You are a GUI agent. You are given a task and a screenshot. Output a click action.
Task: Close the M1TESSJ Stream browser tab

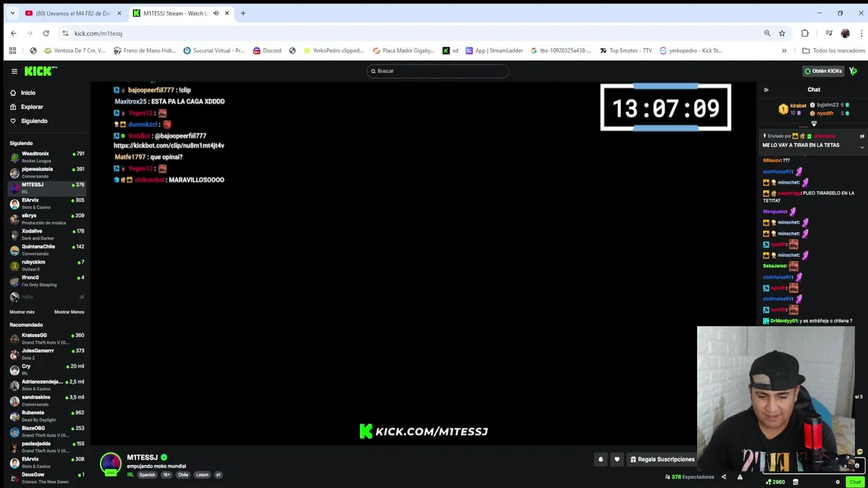point(226,13)
